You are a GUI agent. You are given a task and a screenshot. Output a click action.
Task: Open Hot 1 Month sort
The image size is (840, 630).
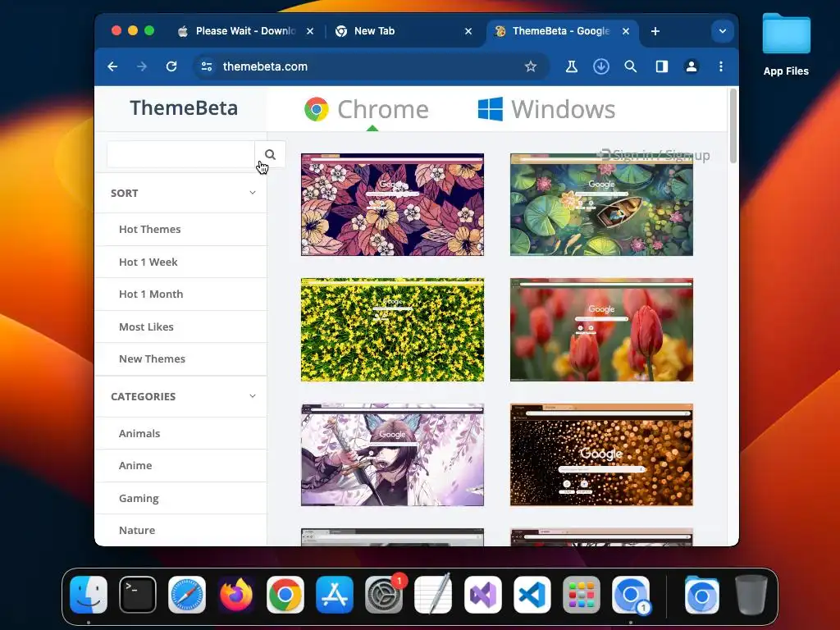(x=151, y=294)
